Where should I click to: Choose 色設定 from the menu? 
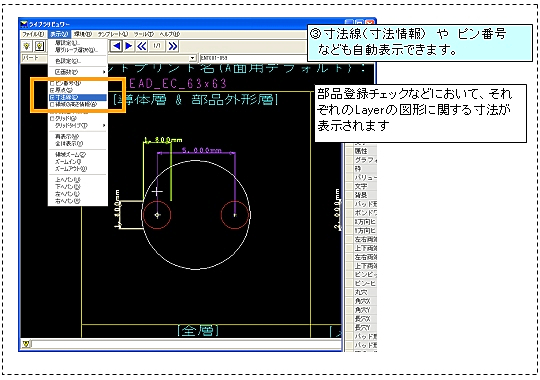78,61
